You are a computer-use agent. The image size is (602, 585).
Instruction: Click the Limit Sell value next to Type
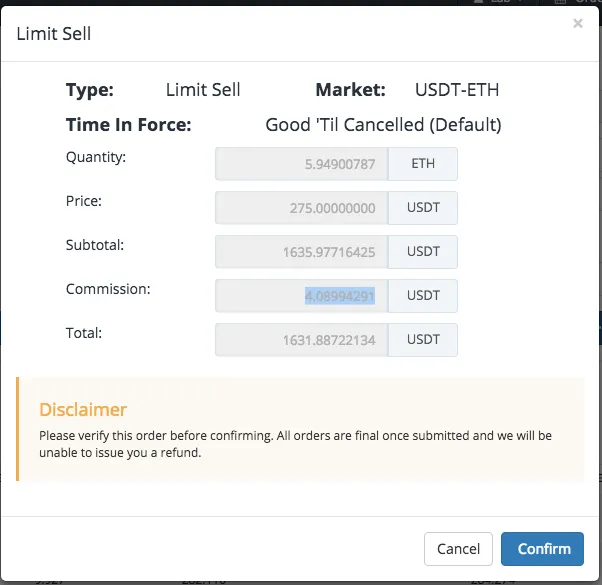(203, 90)
